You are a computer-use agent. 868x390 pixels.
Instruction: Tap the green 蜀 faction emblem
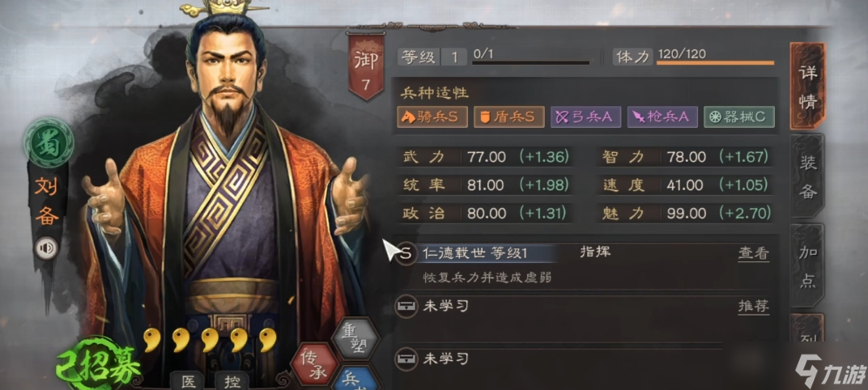49,143
